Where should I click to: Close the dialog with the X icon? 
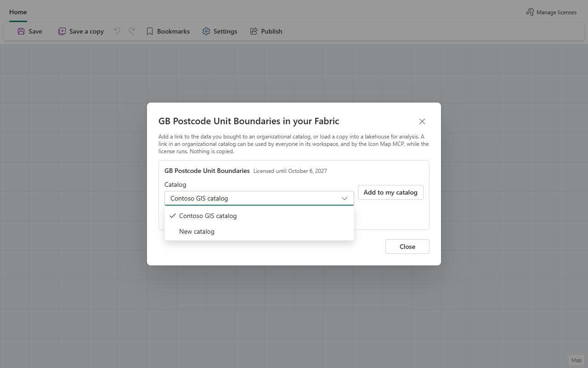pos(422,121)
